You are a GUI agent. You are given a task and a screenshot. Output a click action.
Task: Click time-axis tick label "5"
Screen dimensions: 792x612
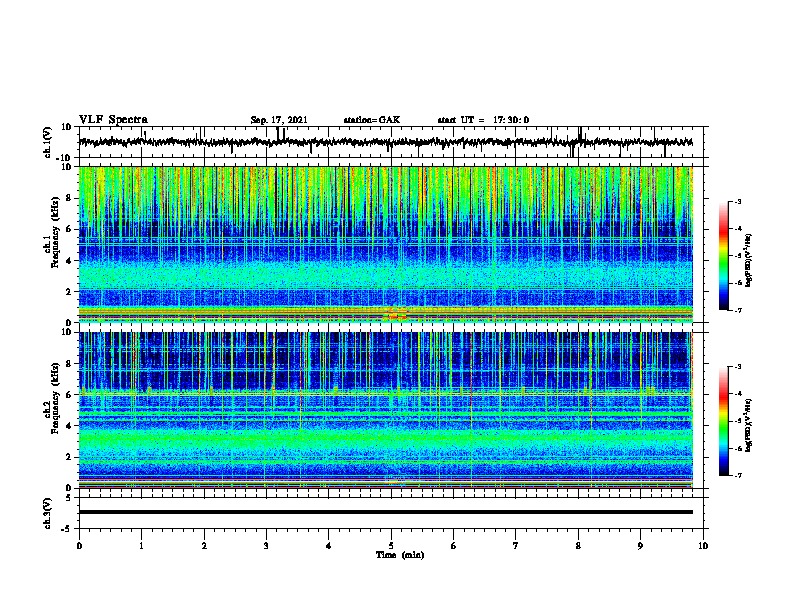click(391, 545)
